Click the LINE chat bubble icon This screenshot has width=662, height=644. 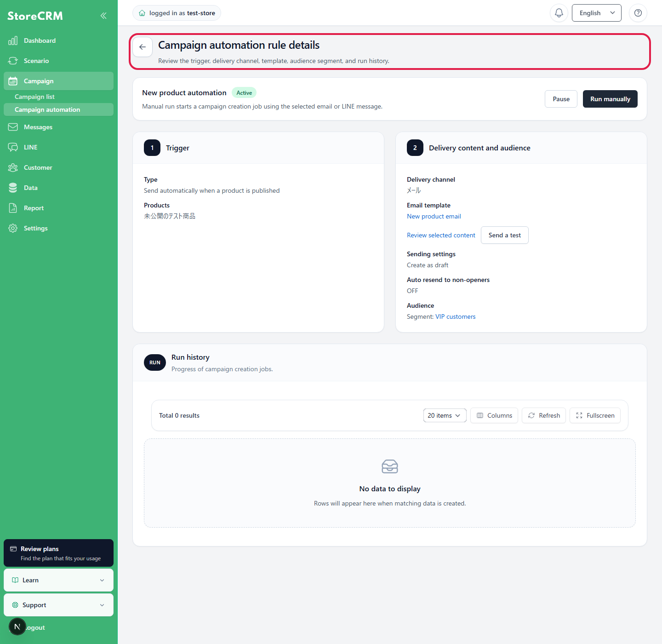tap(13, 147)
